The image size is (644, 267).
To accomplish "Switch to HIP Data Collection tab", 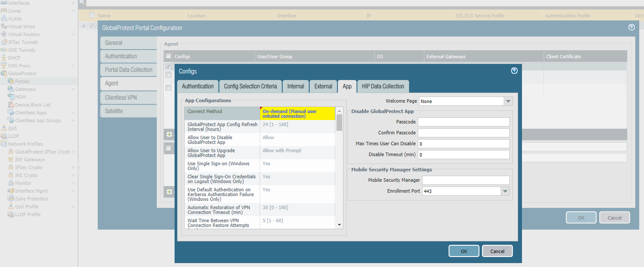I will 383,86.
